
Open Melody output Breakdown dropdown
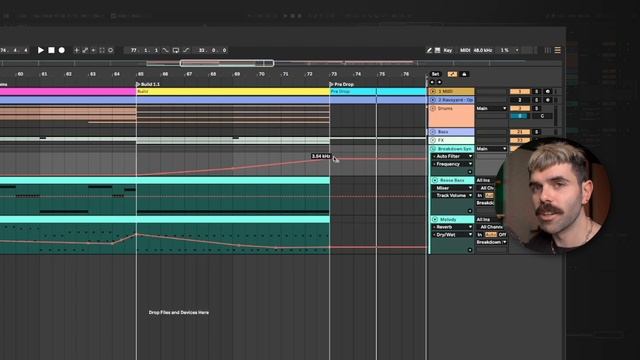pos(491,242)
